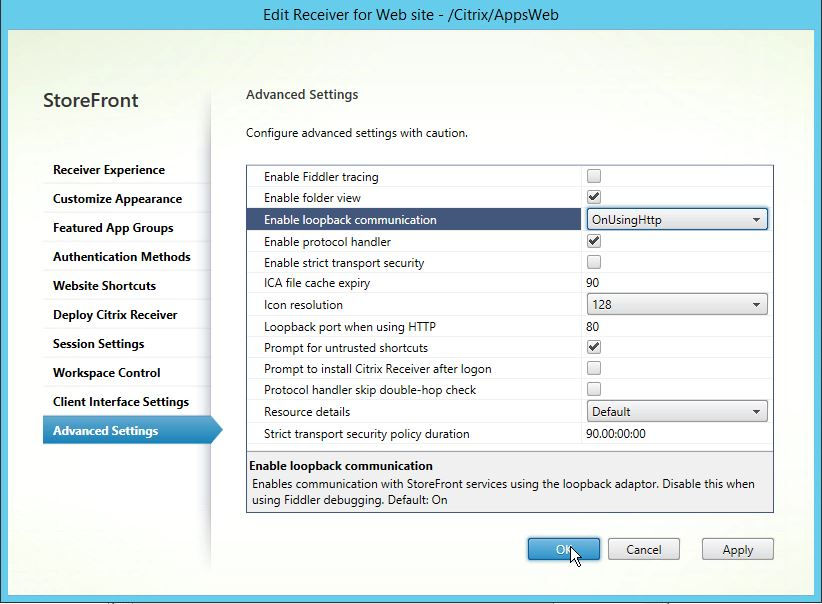Enable the Fiddler tracing checkbox
Screen dimensions: 822x604
(x=593, y=176)
